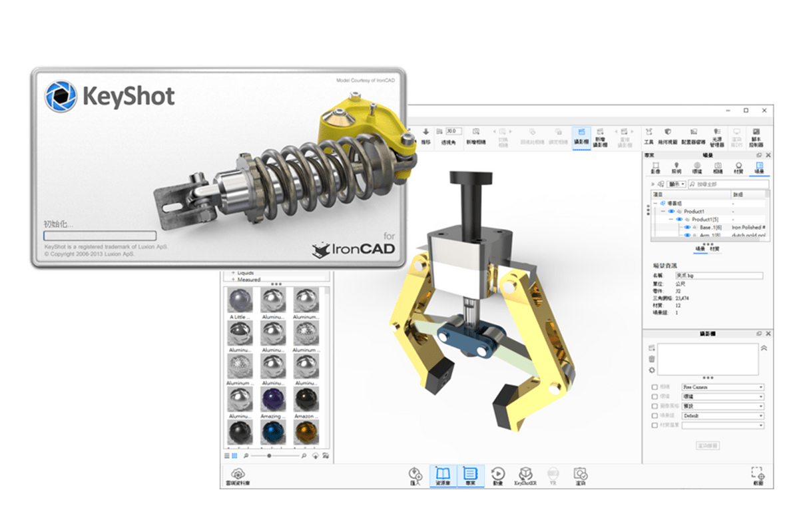Enable the Free Camera checkbox

tap(655, 387)
